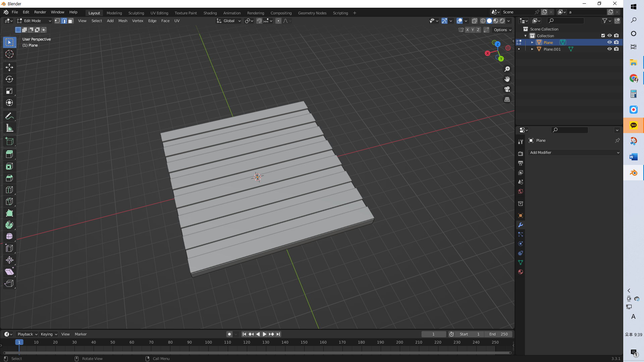The image size is (644, 362).
Task: Switch to the Shading workspace tab
Action: pyautogui.click(x=210, y=13)
